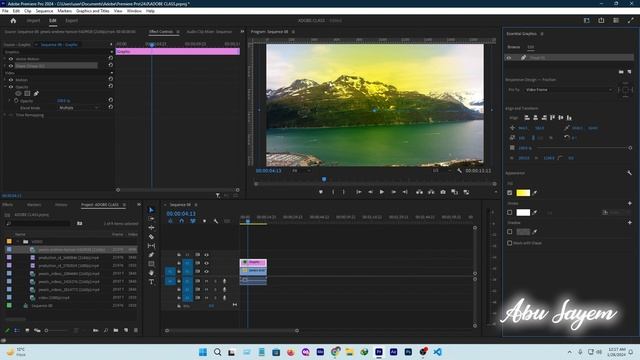Reset the Vector Motion effect
640x360 pixels.
coord(111,58)
